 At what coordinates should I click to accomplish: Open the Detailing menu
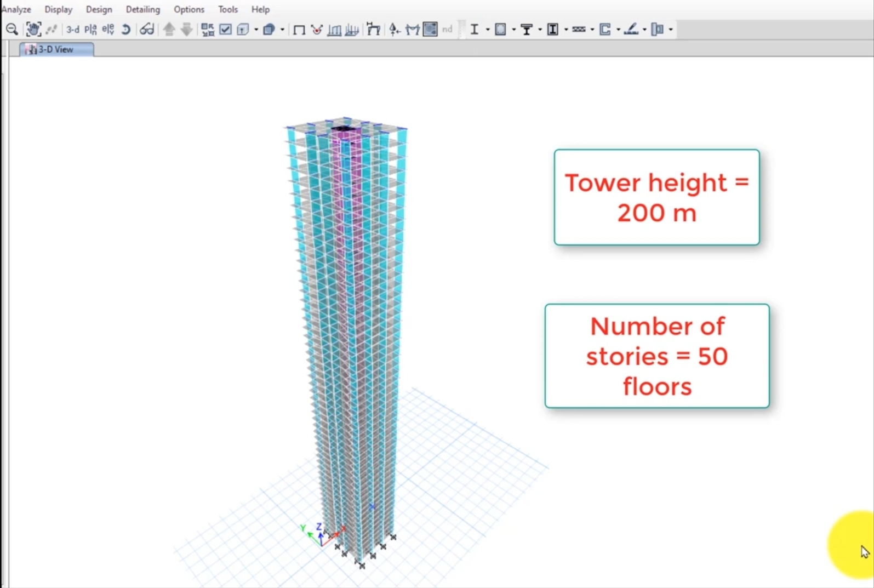143,9
